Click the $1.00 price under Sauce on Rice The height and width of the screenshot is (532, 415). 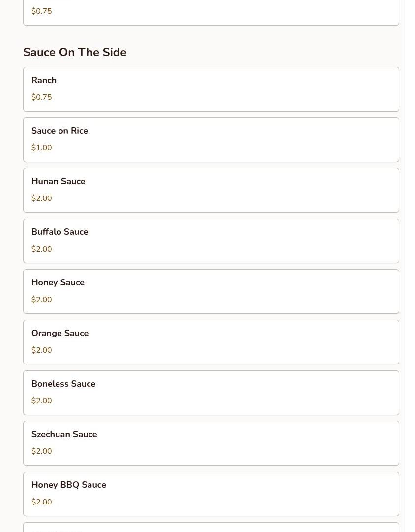(x=41, y=148)
